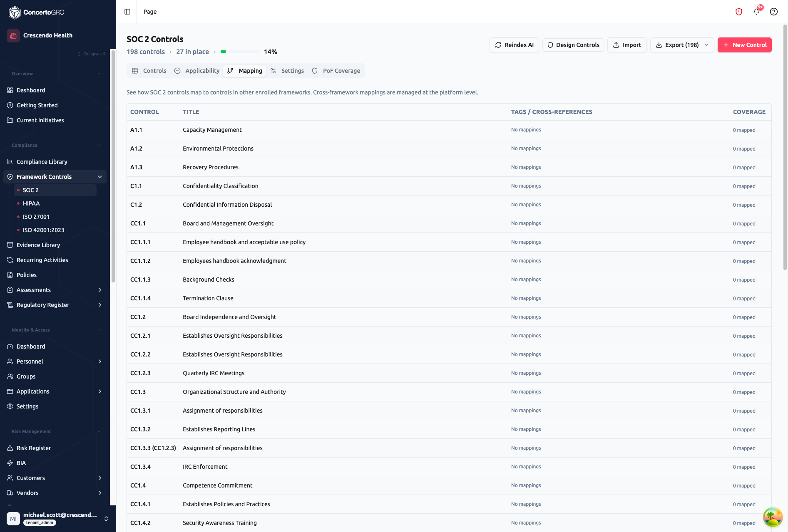Expand the Applications submenu
The image size is (788, 532).
[100, 391]
